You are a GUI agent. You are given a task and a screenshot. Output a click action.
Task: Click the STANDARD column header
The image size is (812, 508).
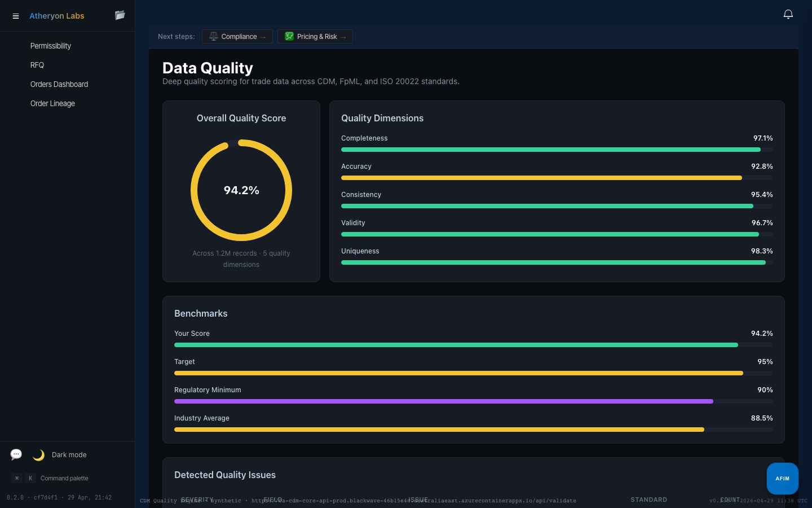coord(649,500)
